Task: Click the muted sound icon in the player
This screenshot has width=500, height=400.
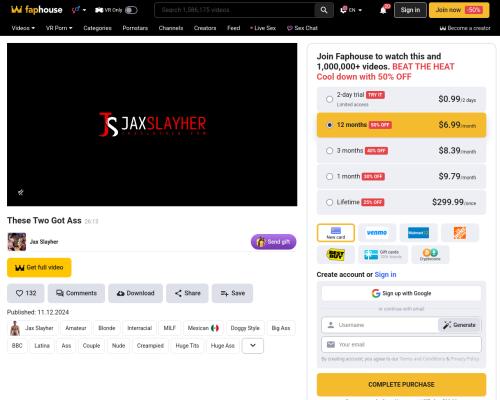Action: pos(21,192)
